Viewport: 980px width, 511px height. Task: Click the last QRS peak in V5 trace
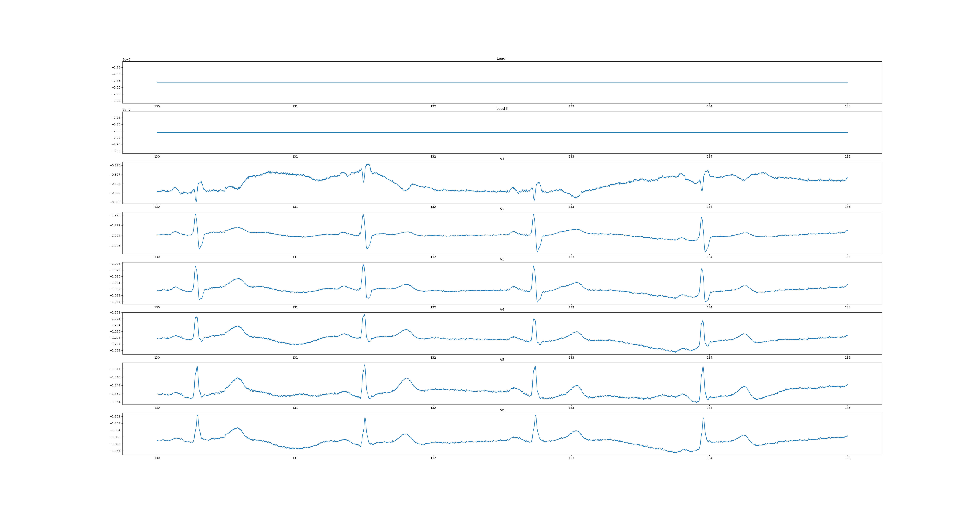click(x=703, y=367)
